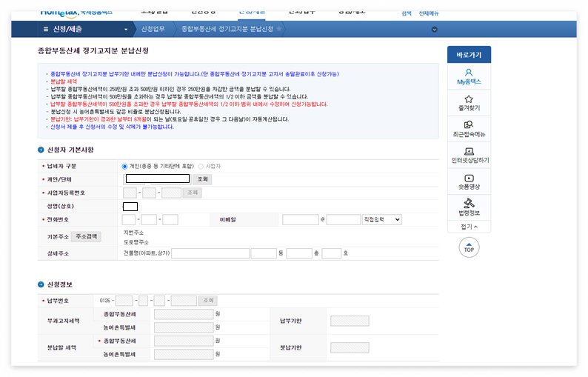Open the 숏폼영상 video shortcut

[469, 181]
